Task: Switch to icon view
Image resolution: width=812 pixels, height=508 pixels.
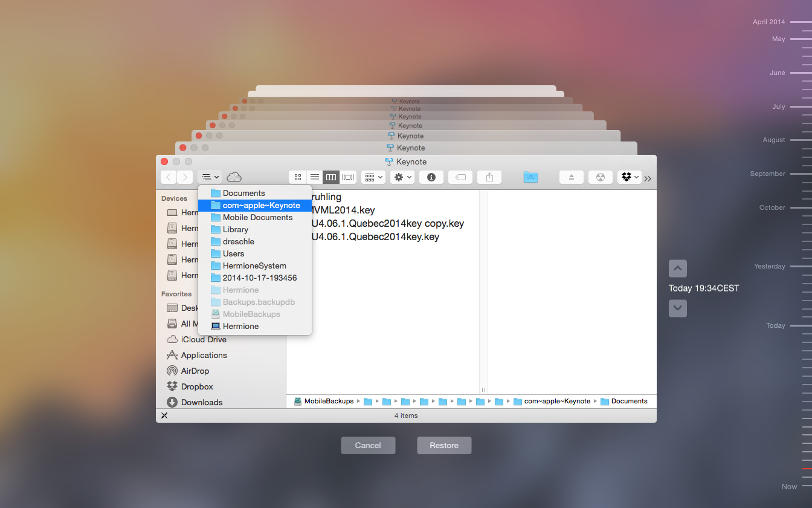Action: 297,177
